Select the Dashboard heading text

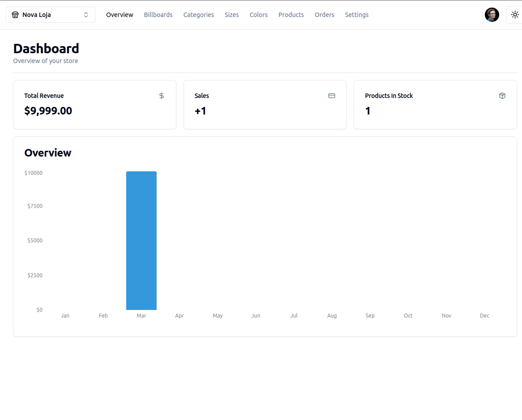pyautogui.click(x=46, y=48)
